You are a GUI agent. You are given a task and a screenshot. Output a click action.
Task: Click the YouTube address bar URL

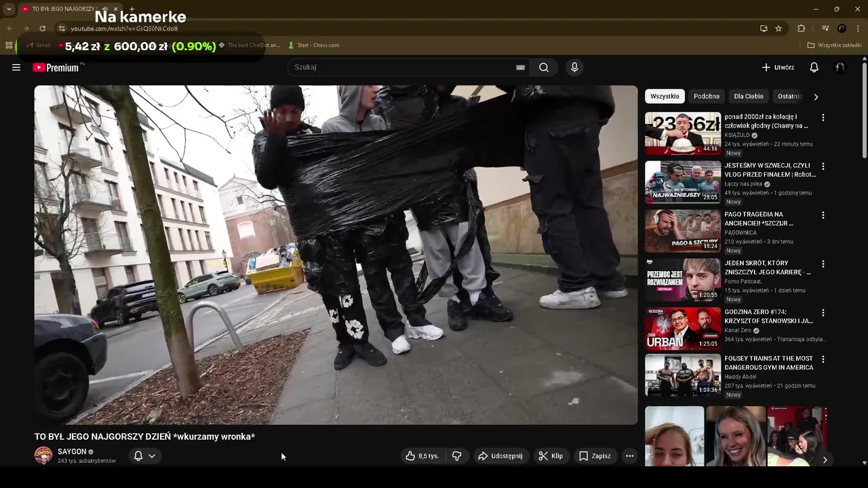coord(124,28)
